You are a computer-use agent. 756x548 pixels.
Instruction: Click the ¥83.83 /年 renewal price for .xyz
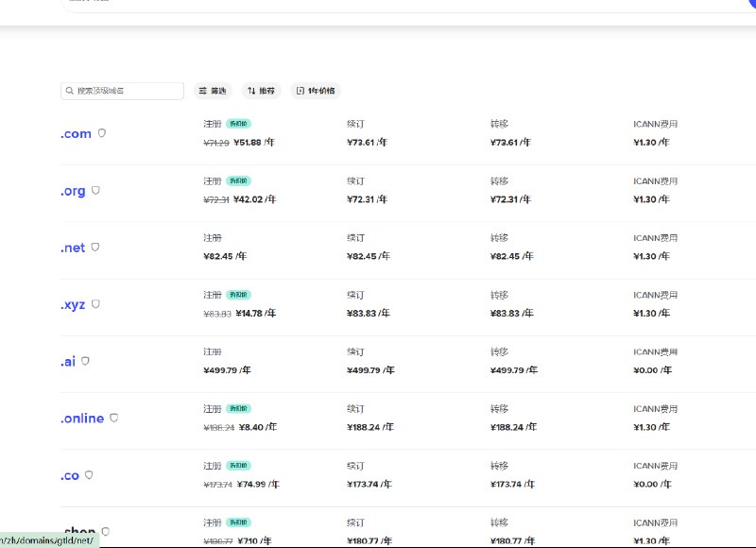[x=369, y=314]
